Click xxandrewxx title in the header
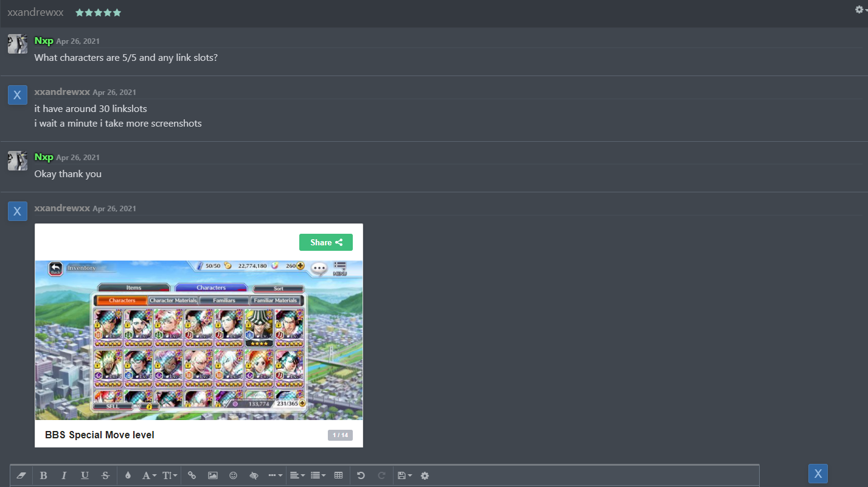Image resolution: width=868 pixels, height=487 pixels. 35,12
